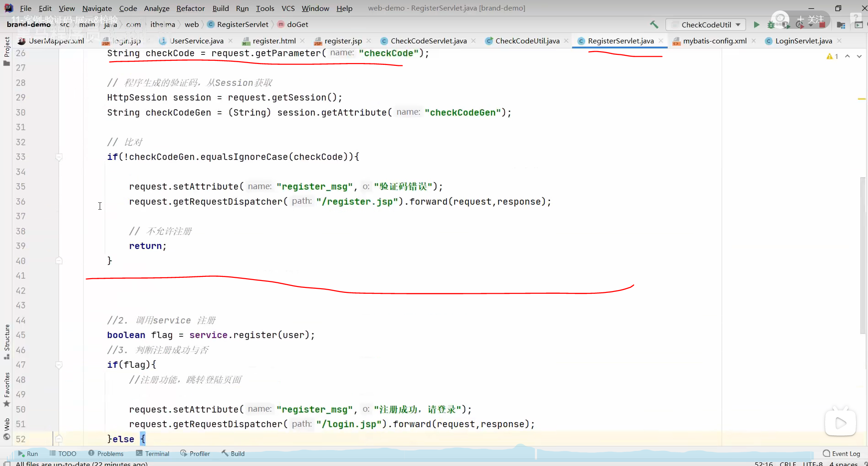Screen dimensions: 868x466
Task: Close the CheckCodeServlet.java tab
Action: tap(473, 41)
